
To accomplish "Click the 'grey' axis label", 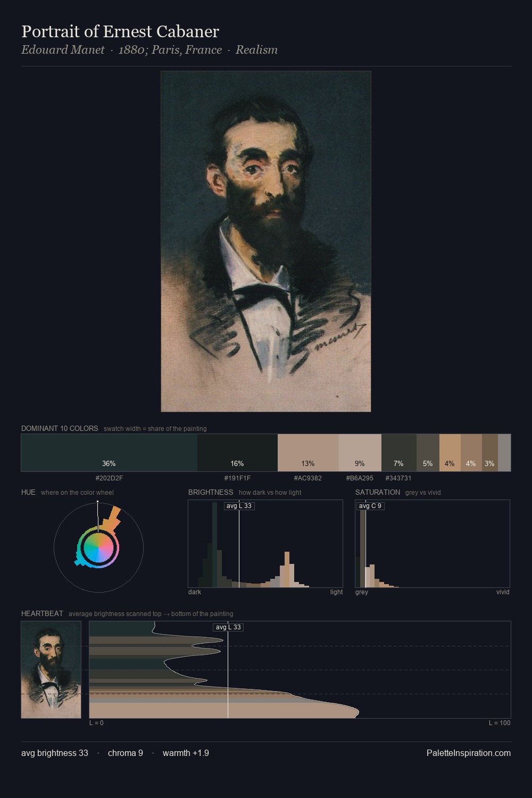I will (362, 592).
